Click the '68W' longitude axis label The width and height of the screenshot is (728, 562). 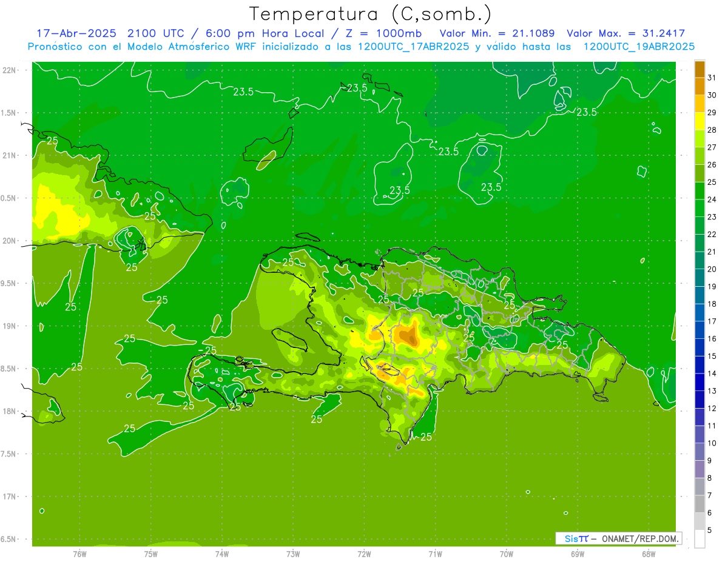[648, 554]
